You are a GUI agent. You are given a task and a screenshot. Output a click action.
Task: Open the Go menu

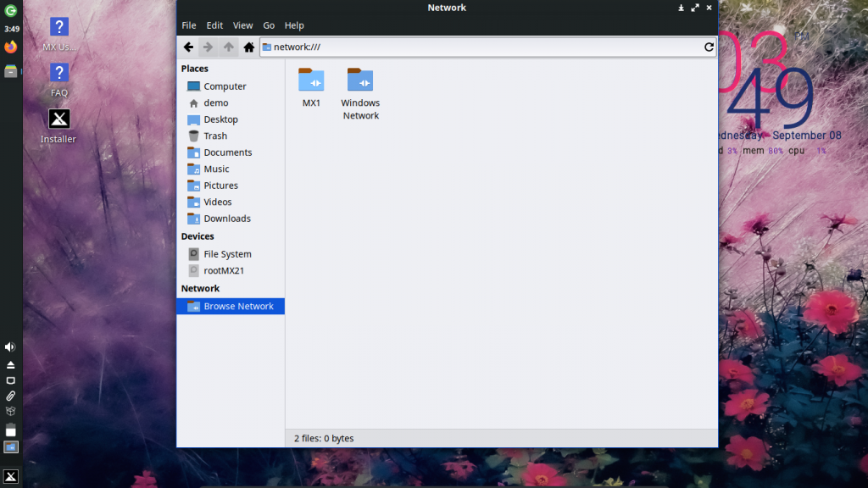pos(269,25)
